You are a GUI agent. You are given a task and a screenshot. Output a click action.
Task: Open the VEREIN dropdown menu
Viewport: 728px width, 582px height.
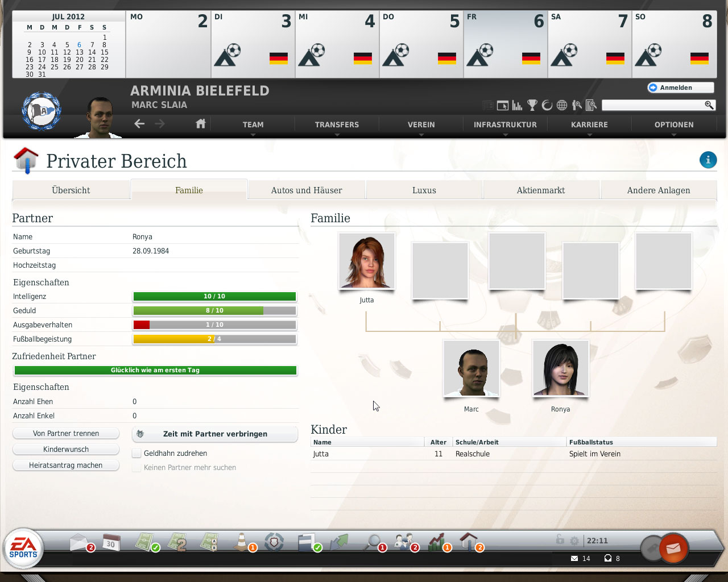[421, 124]
